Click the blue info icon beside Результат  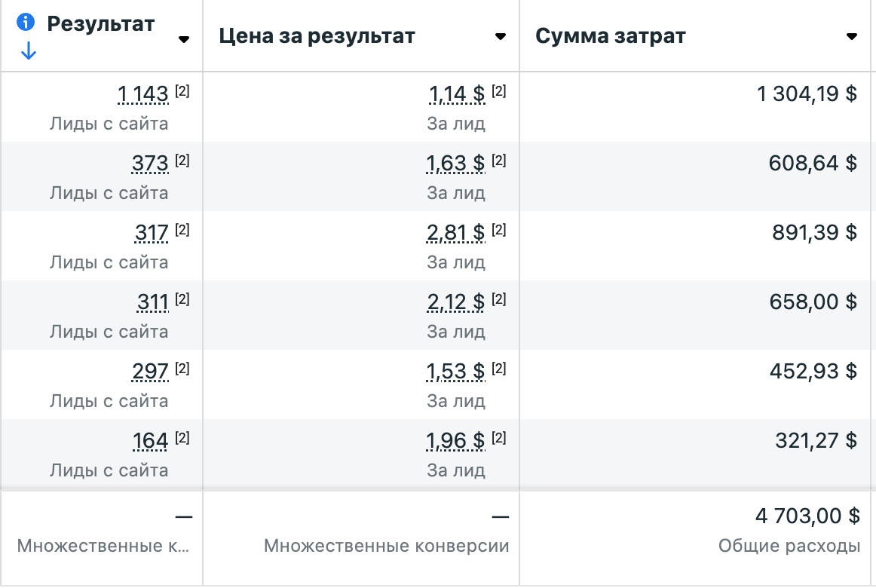pyautogui.click(x=27, y=23)
